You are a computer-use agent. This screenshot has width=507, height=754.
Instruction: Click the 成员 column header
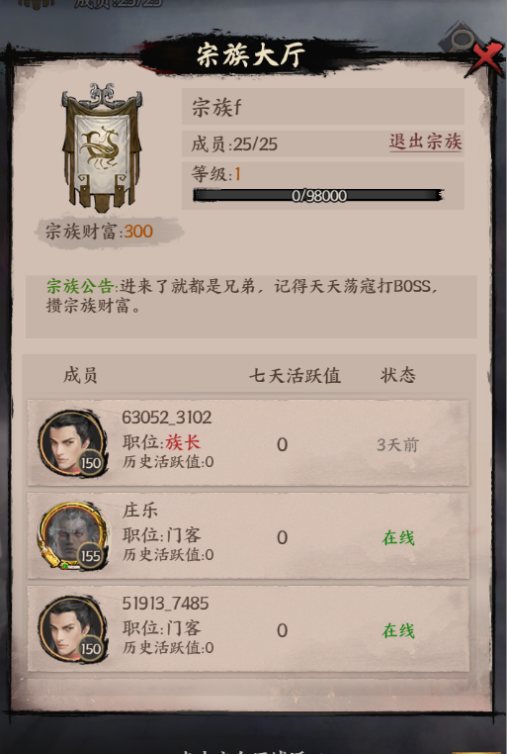(x=80, y=376)
